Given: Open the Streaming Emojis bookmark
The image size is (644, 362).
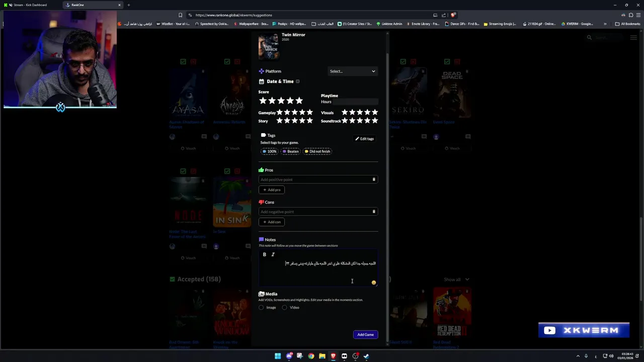Looking at the screenshot, I should [x=500, y=24].
